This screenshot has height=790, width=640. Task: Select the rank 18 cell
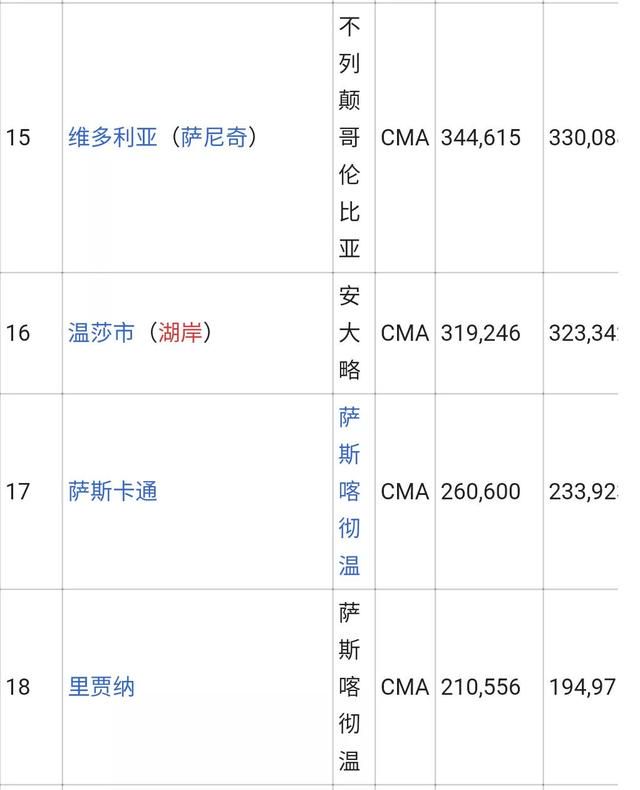click(x=18, y=687)
